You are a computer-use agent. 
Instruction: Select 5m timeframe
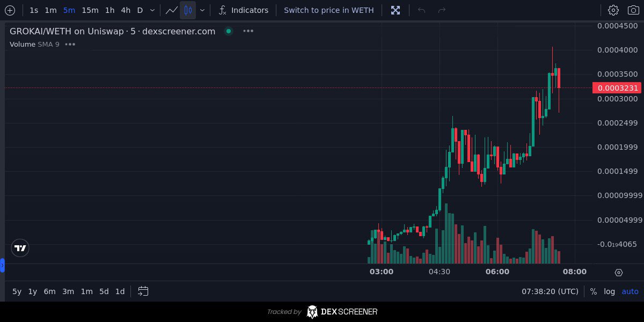(69, 10)
